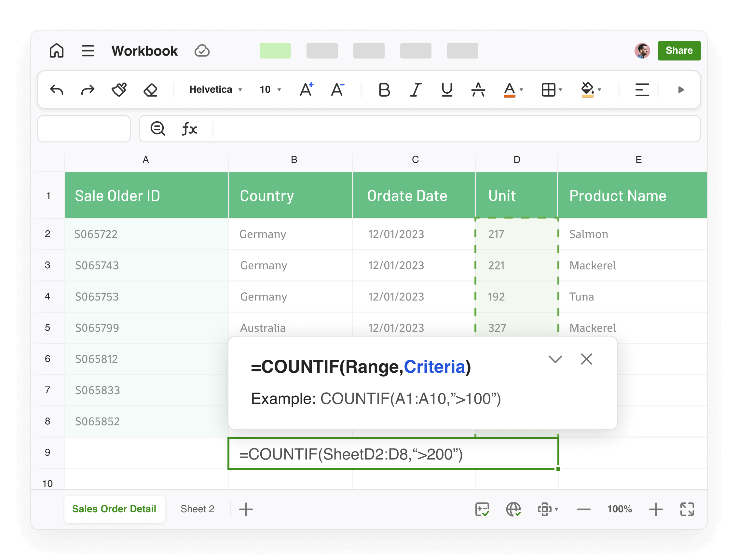738x560 pixels.
Task: Click the Share button
Action: (679, 51)
